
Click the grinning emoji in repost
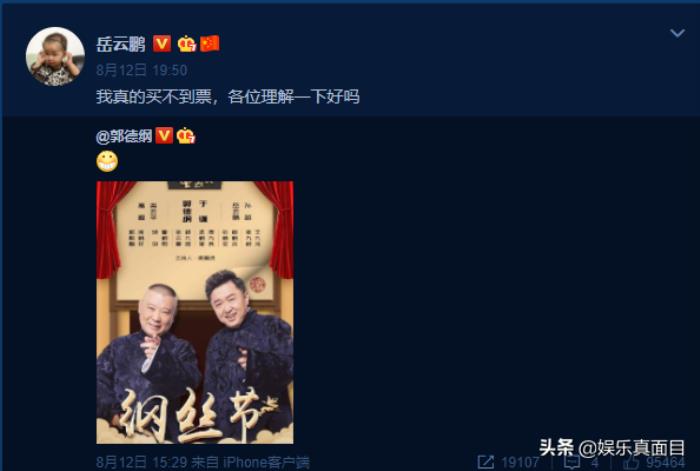[x=107, y=161]
